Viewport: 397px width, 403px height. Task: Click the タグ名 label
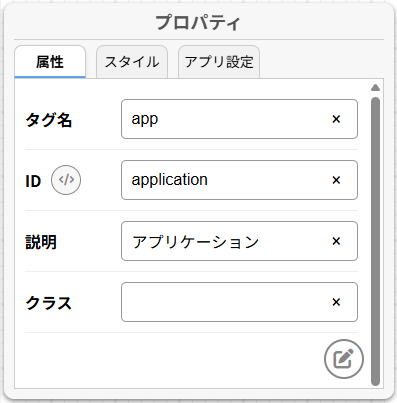click(49, 120)
